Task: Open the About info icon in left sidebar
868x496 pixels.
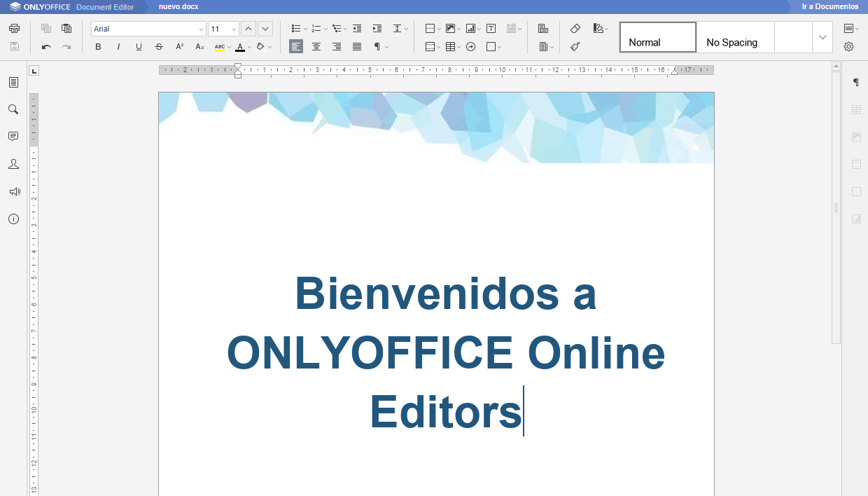Action: point(13,219)
